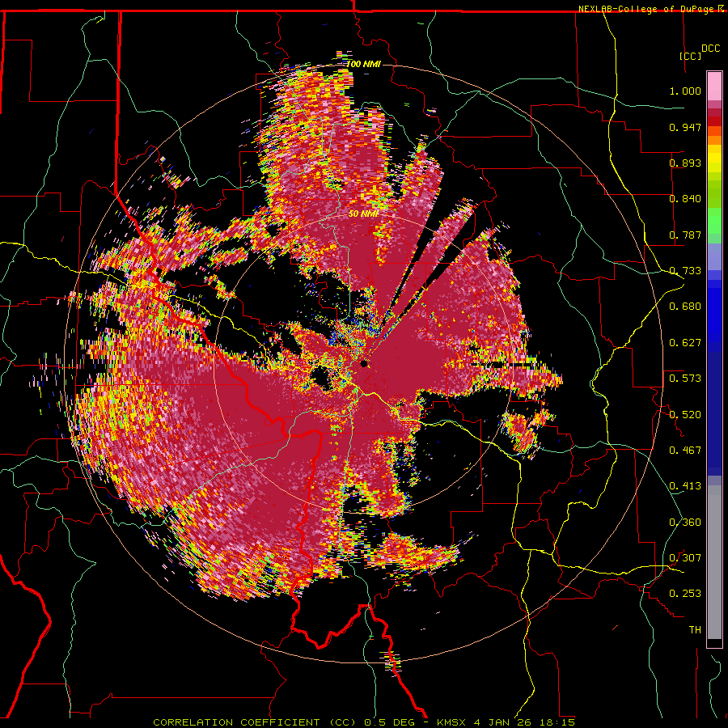Click the large gray segment of color bar
728x728 pixels.
pyautogui.click(x=714, y=562)
